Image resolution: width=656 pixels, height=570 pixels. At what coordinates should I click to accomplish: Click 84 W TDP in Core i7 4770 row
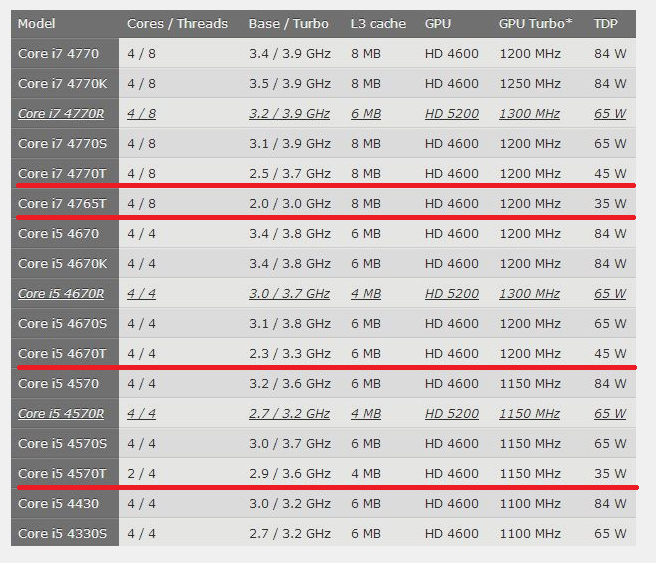(610, 54)
